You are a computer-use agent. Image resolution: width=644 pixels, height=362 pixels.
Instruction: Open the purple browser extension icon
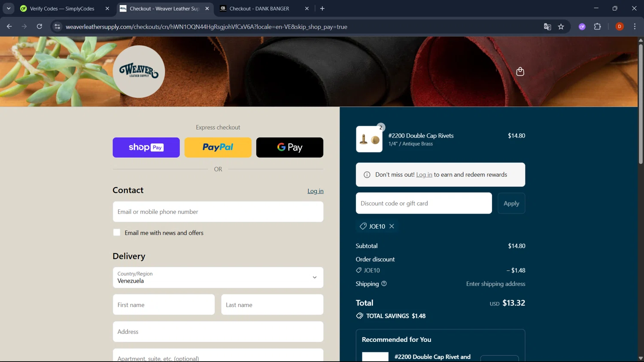(582, 27)
